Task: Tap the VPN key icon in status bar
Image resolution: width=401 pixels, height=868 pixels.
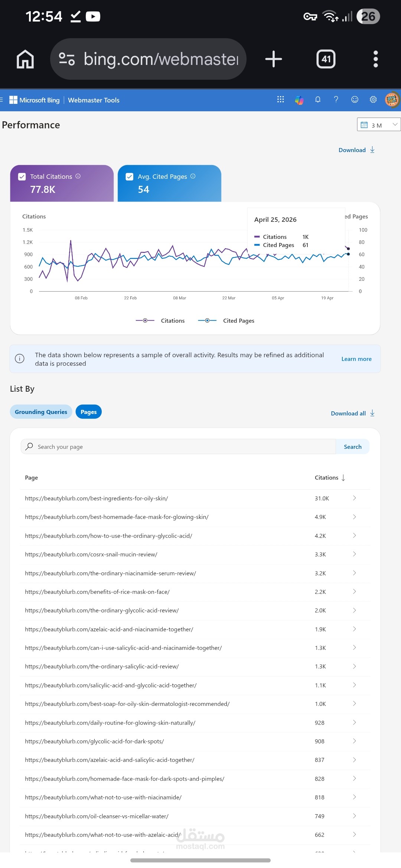Action: [x=310, y=16]
